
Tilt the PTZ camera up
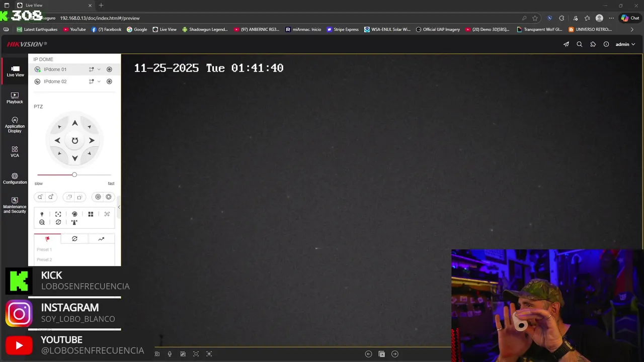pos(74,123)
